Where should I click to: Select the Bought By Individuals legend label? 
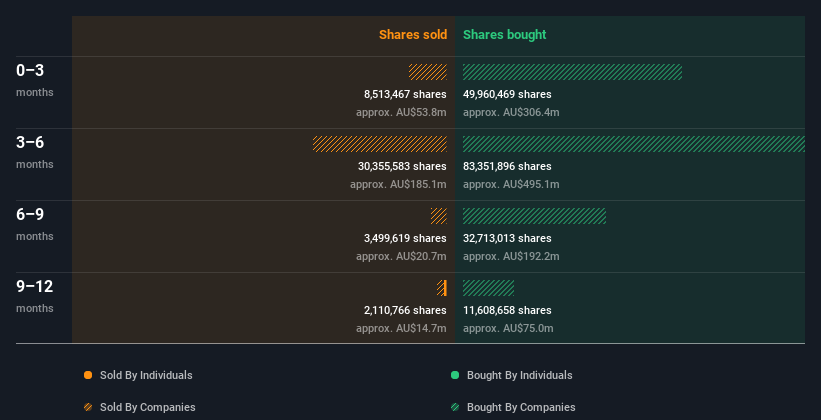(x=519, y=375)
